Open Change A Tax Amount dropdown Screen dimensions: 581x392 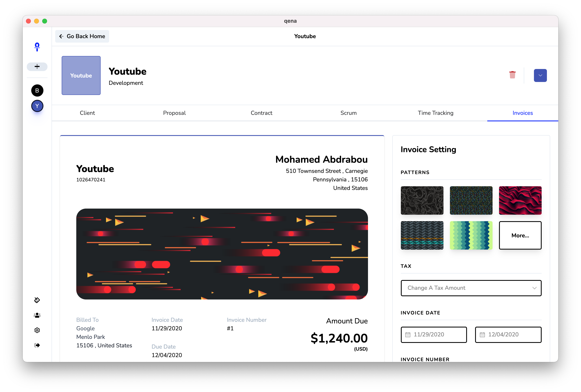click(471, 288)
